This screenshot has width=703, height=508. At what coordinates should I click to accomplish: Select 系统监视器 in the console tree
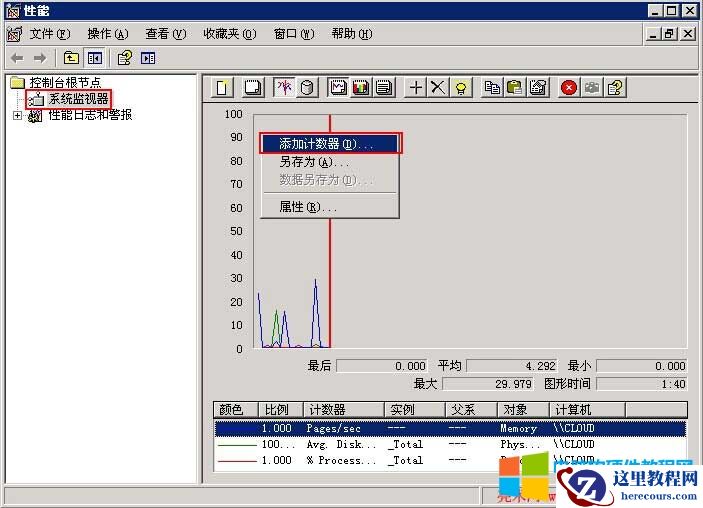78,99
